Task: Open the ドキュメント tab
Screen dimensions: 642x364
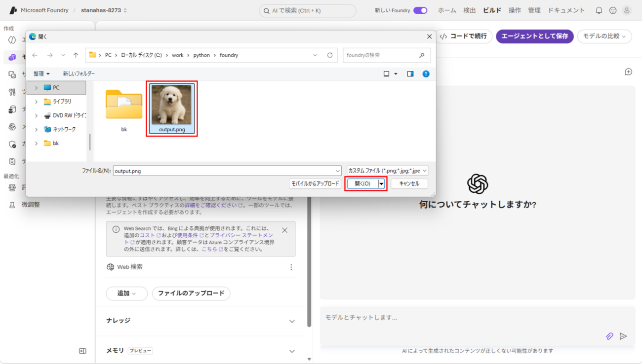Action: pos(566,10)
